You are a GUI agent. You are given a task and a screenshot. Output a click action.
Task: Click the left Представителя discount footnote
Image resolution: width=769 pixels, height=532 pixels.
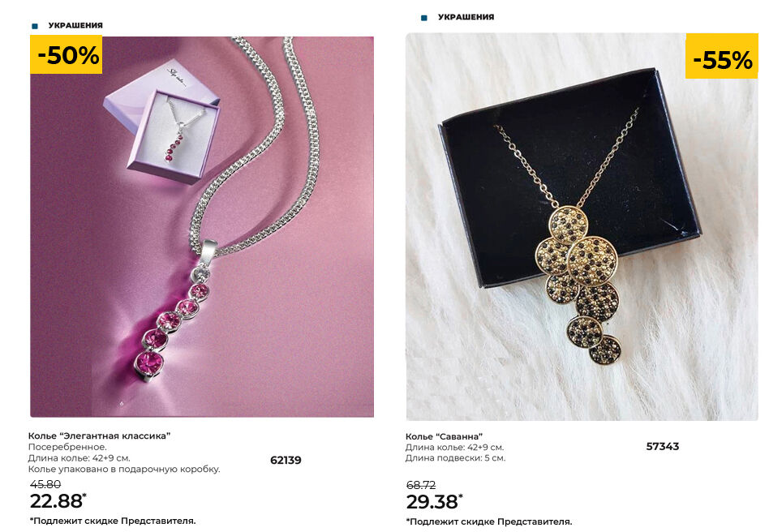coord(113,521)
